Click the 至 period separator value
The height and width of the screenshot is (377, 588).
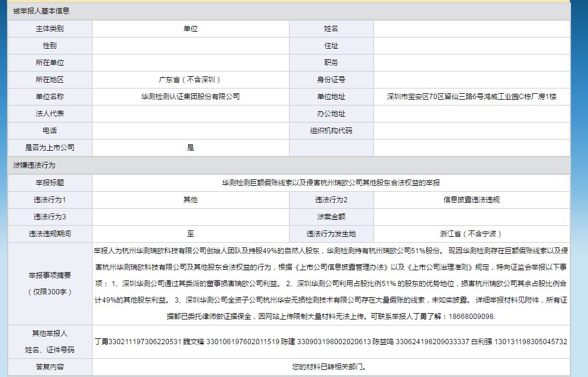coord(191,234)
